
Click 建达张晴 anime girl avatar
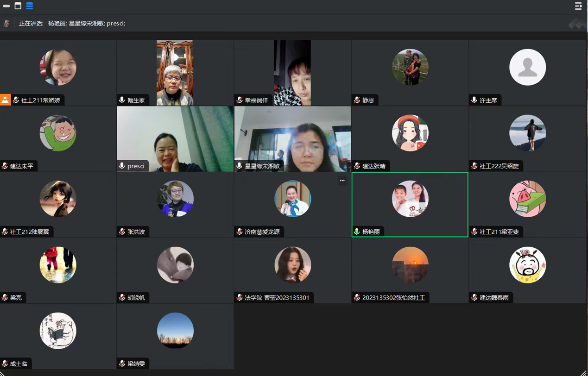click(410, 133)
